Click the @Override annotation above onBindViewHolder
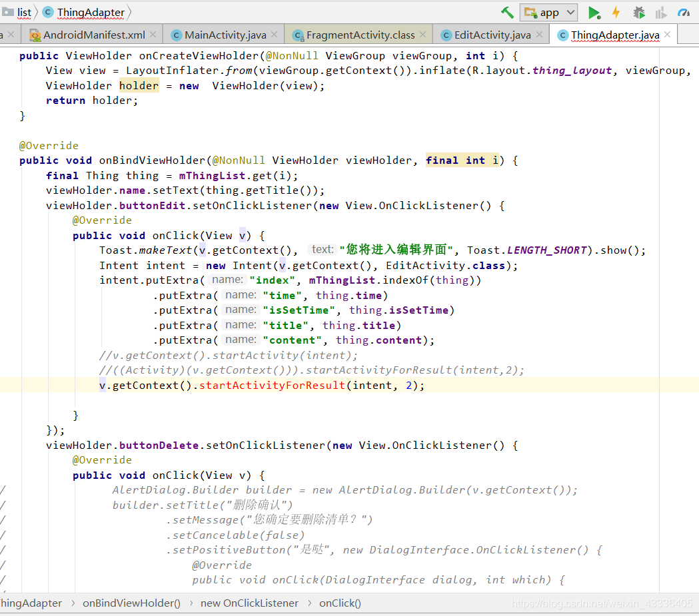This screenshot has height=616, width=699. pyautogui.click(x=49, y=146)
